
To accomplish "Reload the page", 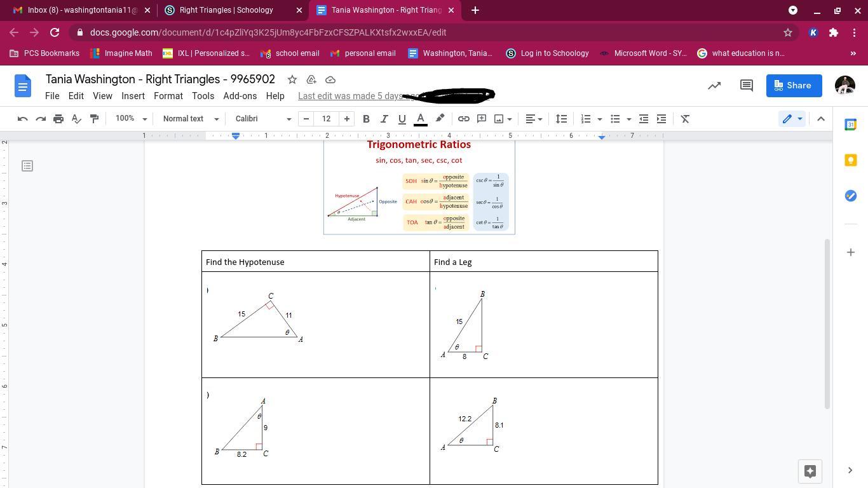I will pos(55,32).
